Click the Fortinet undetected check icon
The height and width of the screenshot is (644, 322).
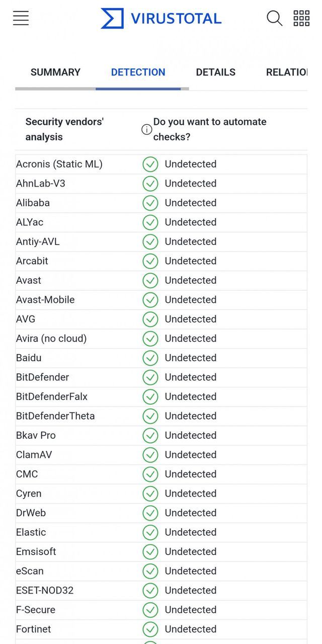coord(150,629)
